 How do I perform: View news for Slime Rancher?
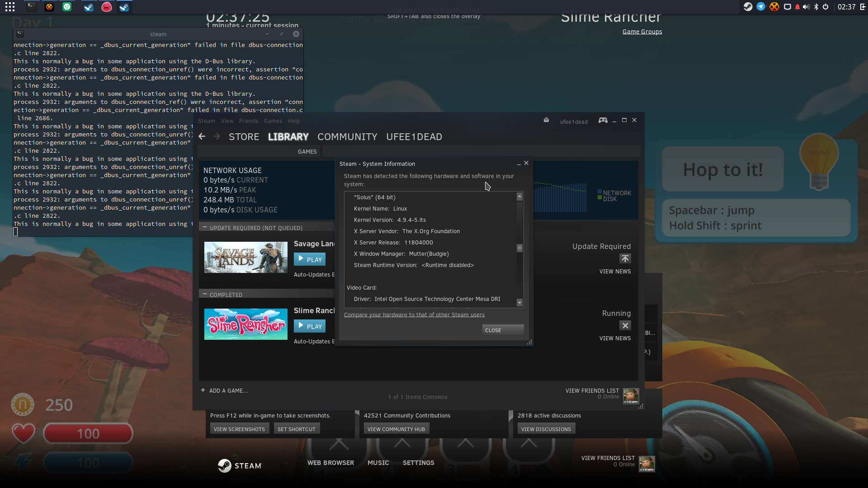[x=615, y=338]
